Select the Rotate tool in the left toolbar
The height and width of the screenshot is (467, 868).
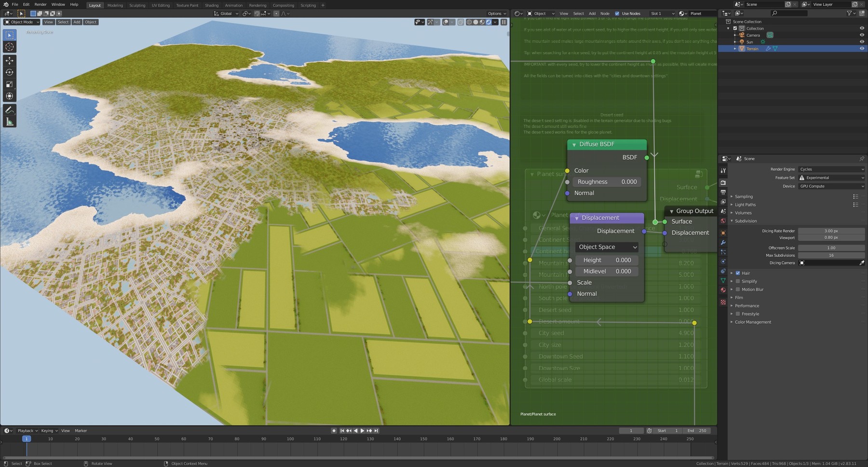point(9,72)
